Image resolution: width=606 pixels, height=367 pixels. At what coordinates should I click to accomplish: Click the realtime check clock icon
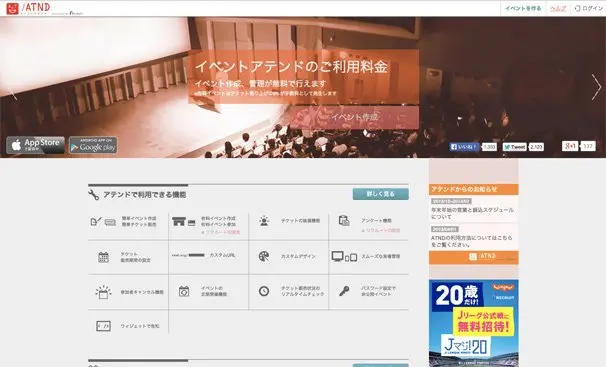coord(264,291)
